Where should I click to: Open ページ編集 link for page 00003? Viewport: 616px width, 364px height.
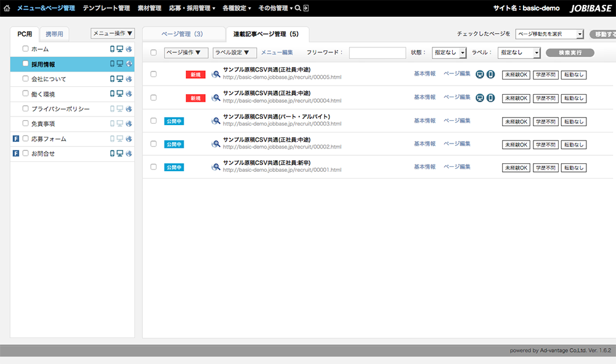coord(457,121)
